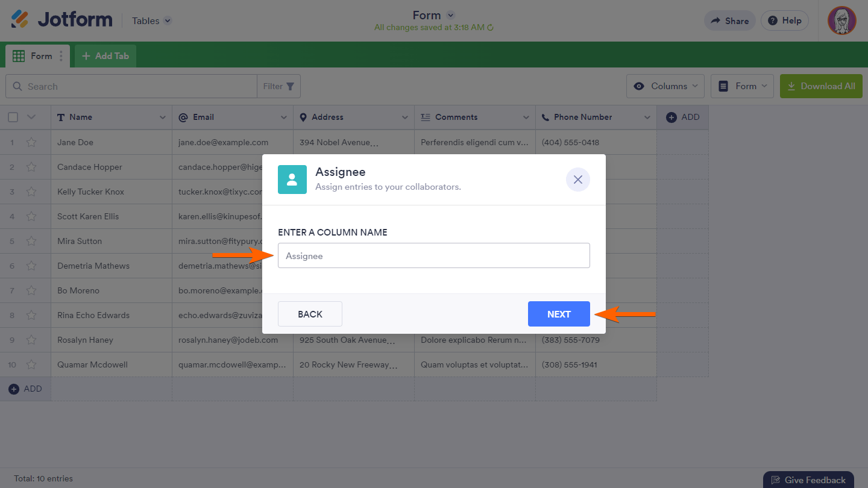Click the Add Tab button
Screen dimensions: 868x488
click(105, 56)
